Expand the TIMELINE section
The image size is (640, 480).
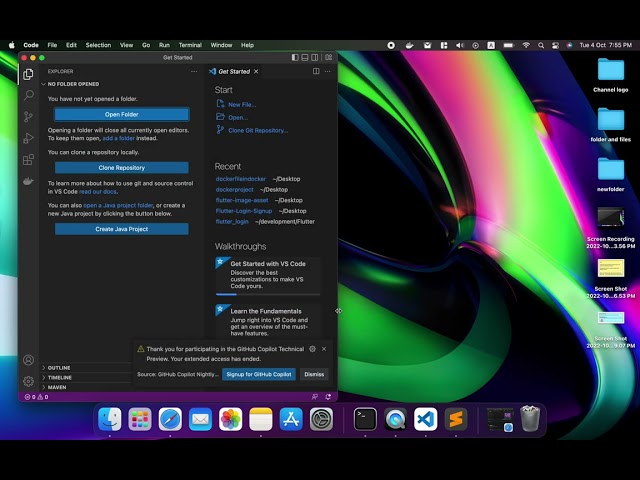60,378
